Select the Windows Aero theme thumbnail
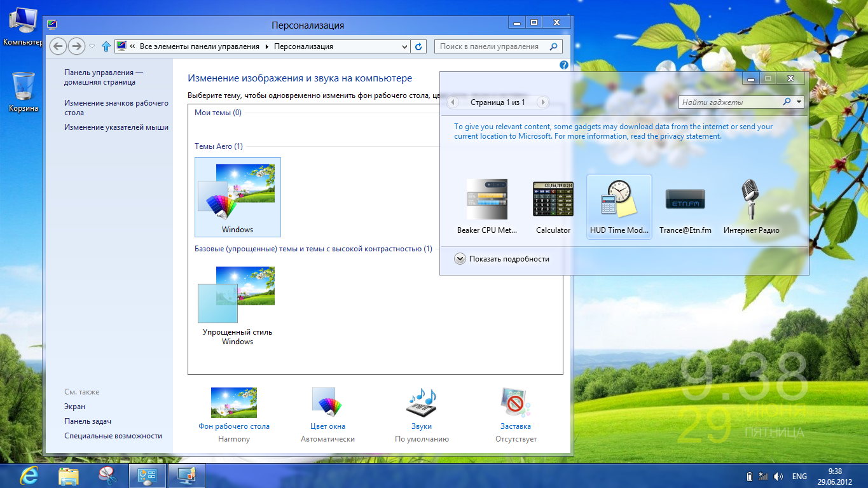This screenshot has width=868, height=488. pyautogui.click(x=238, y=197)
